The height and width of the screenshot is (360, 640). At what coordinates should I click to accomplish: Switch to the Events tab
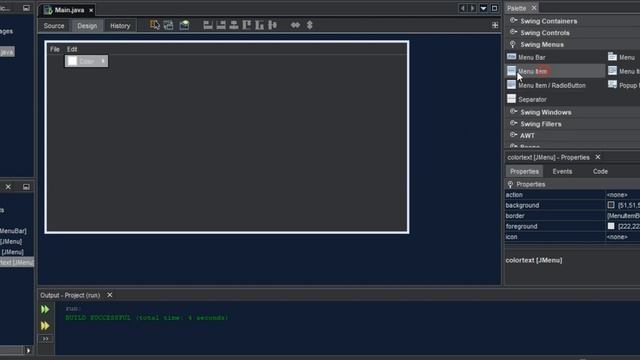(x=562, y=171)
